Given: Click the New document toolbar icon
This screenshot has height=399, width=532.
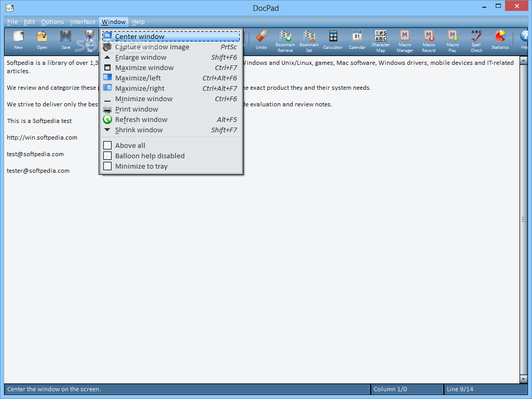Looking at the screenshot, I should pyautogui.click(x=18, y=40).
